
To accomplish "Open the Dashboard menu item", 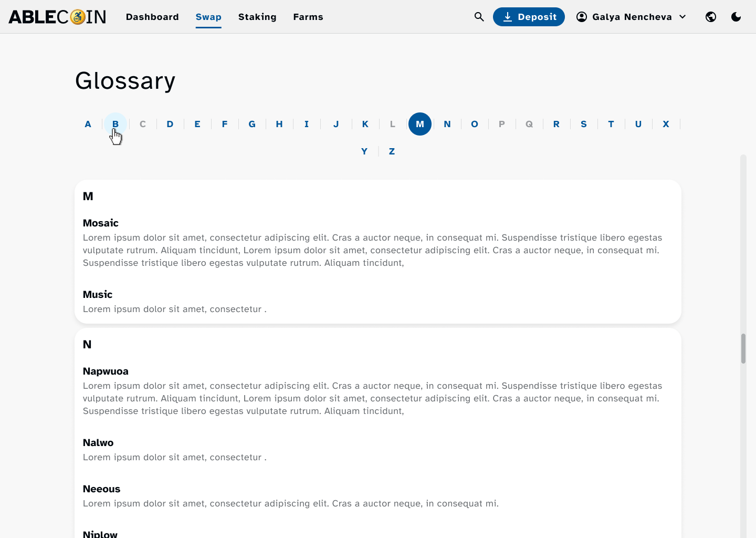I will (152, 17).
